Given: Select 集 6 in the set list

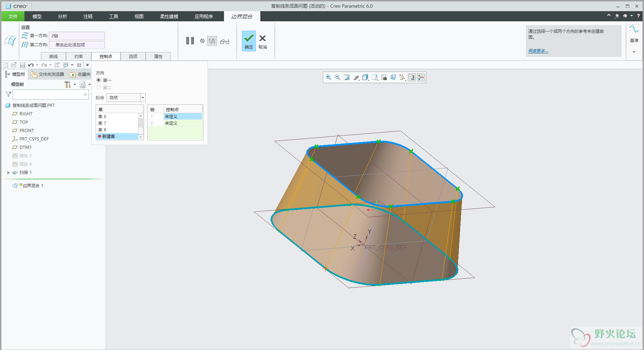Looking at the screenshot, I should pyautogui.click(x=117, y=116).
